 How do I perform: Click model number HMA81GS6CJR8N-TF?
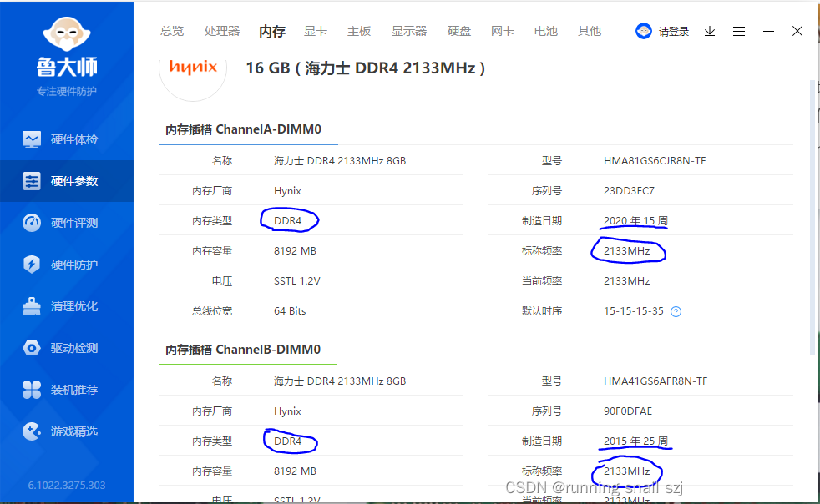point(655,161)
